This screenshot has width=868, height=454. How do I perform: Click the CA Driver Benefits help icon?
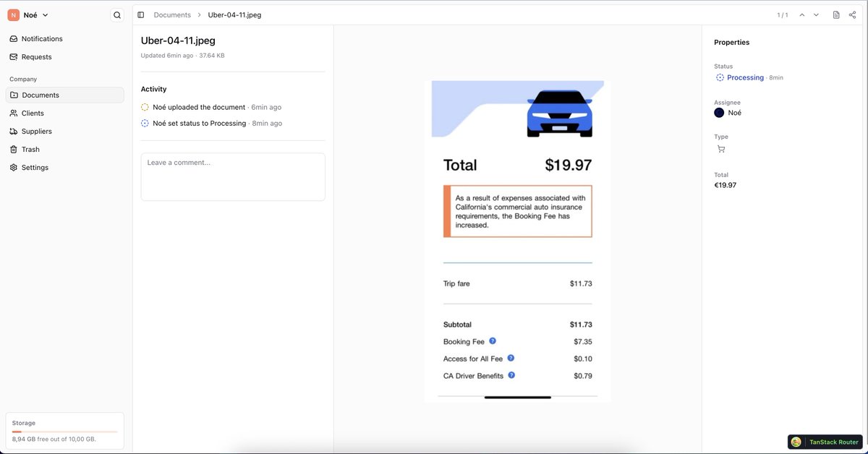click(511, 375)
